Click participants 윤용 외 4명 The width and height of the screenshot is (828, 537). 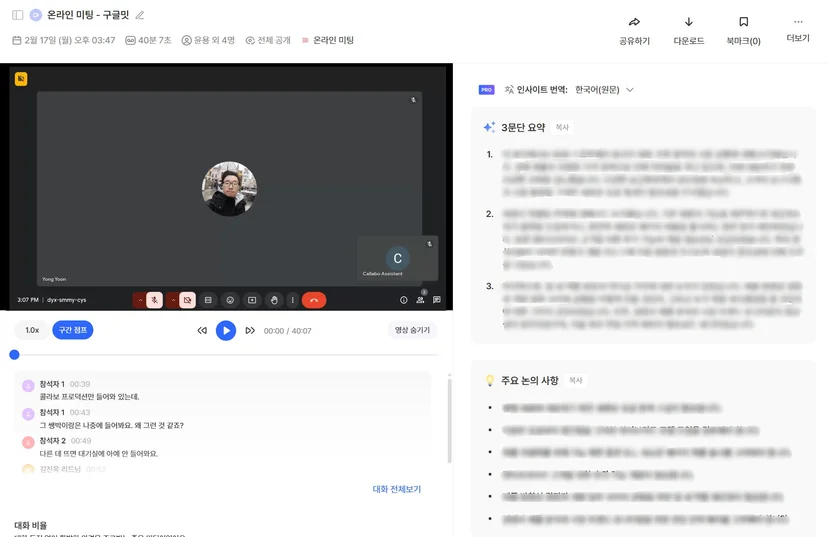tap(208, 40)
